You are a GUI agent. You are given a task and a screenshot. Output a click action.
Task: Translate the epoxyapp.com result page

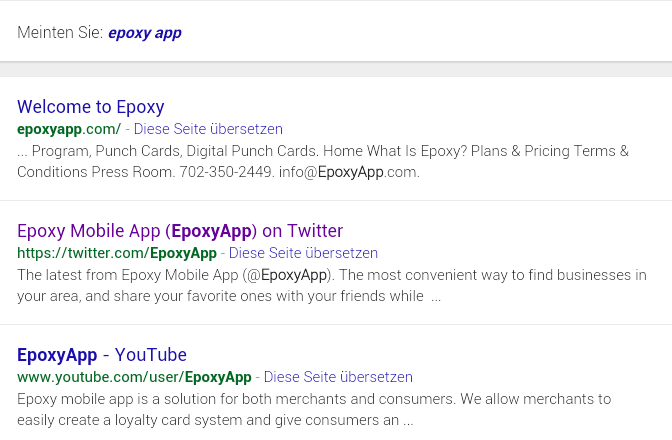[208, 129]
